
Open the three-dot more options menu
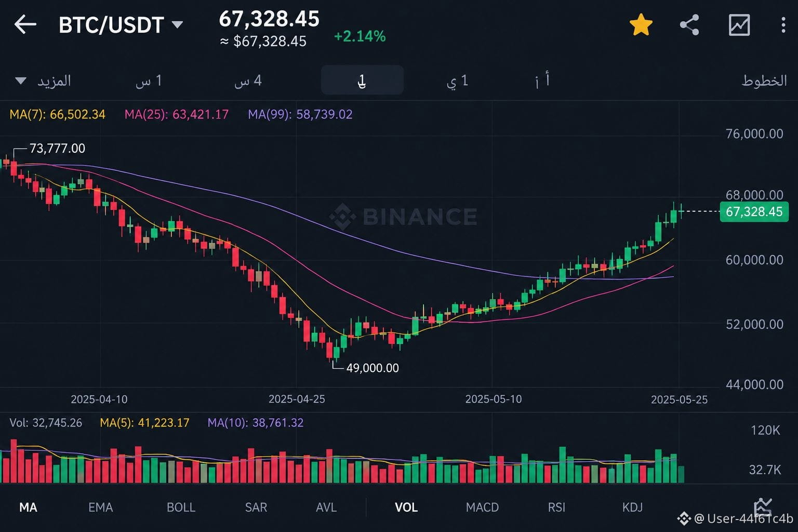[783, 25]
